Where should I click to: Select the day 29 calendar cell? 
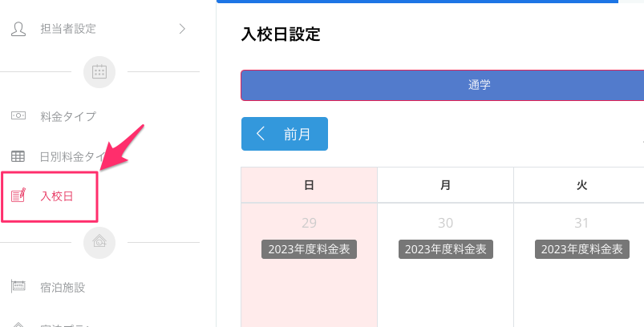tap(309, 289)
